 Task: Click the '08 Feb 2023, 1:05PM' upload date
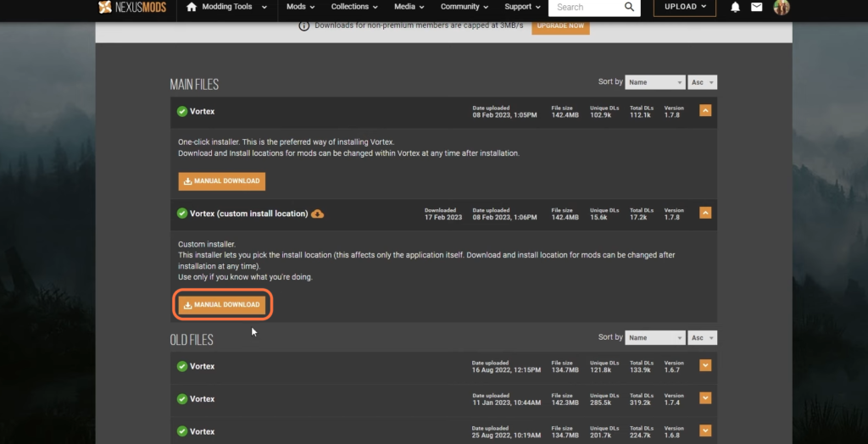[x=504, y=115]
